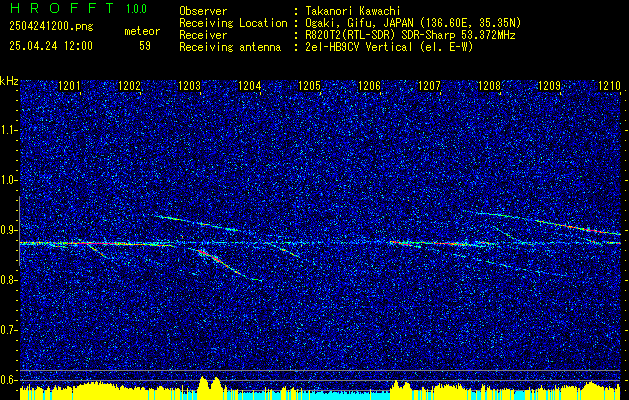This screenshot has width=629, height=400.
Task: Click the 1204 time marker
Action: tap(250, 86)
